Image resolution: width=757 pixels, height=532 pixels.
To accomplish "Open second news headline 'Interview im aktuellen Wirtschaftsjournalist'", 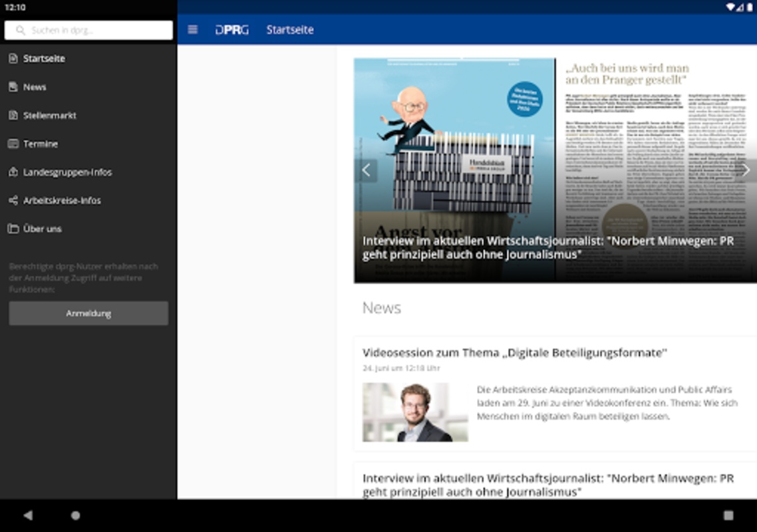I will point(548,485).
